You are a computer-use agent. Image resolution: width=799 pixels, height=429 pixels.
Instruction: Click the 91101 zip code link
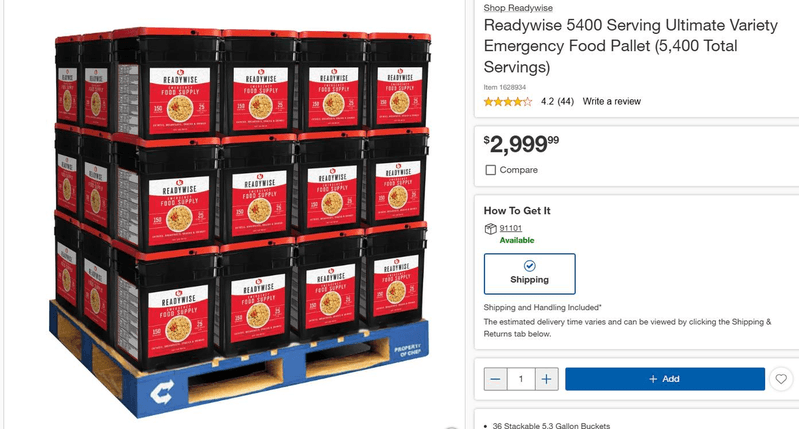tap(510, 229)
